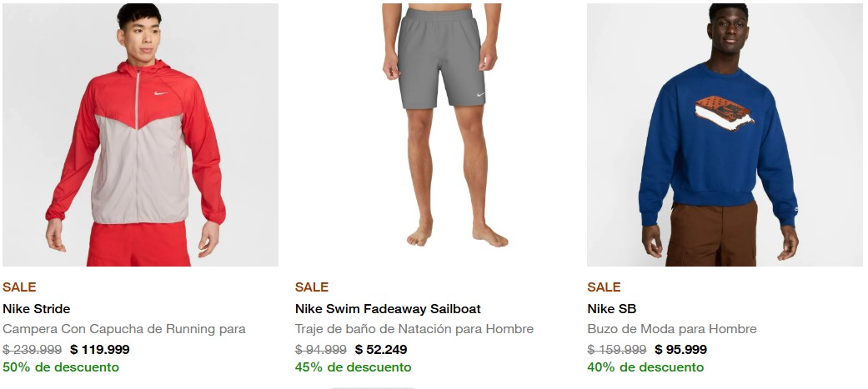Click the SALE tag above Nike SB

[x=604, y=287]
